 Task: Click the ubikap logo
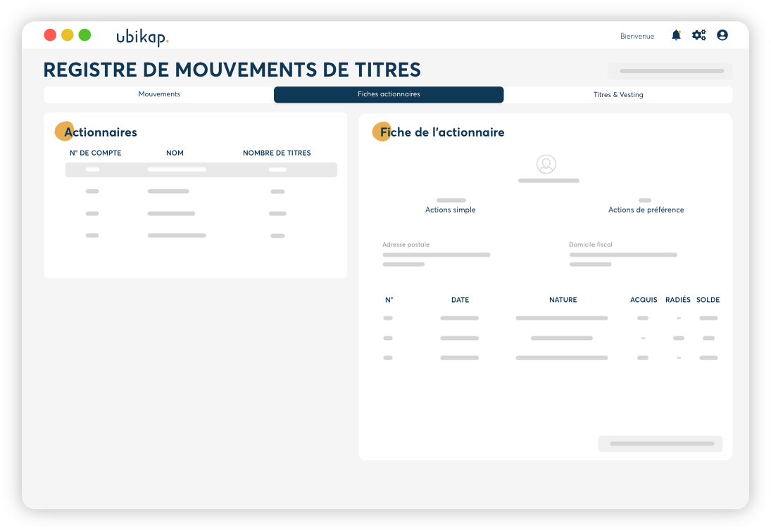[142, 37]
